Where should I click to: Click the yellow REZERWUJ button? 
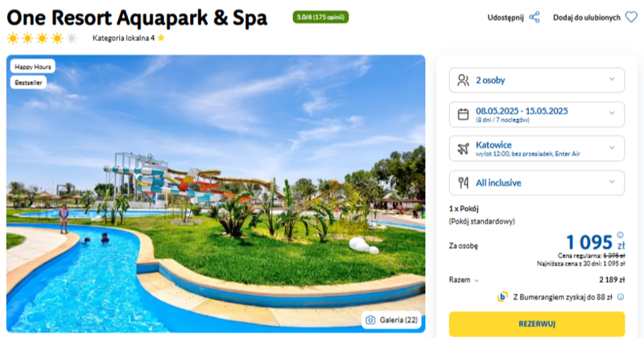click(537, 324)
